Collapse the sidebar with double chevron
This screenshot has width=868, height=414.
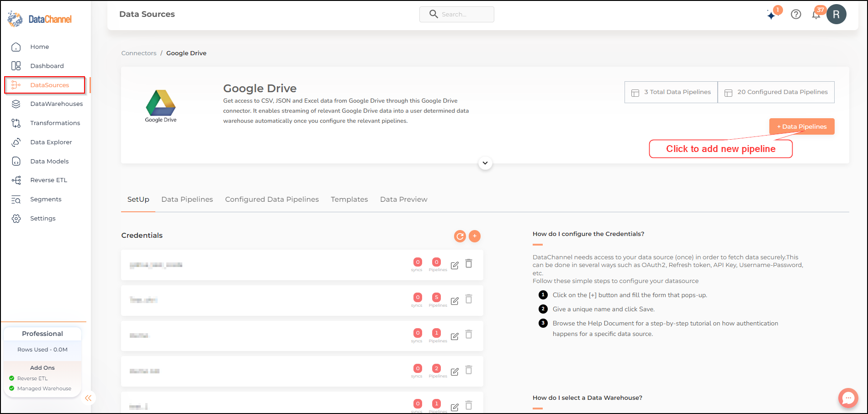88,398
